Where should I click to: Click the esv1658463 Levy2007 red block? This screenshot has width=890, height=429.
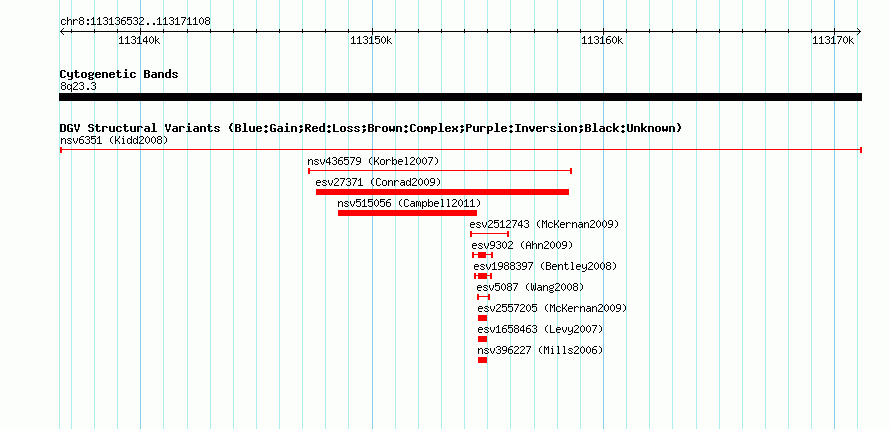coord(482,339)
